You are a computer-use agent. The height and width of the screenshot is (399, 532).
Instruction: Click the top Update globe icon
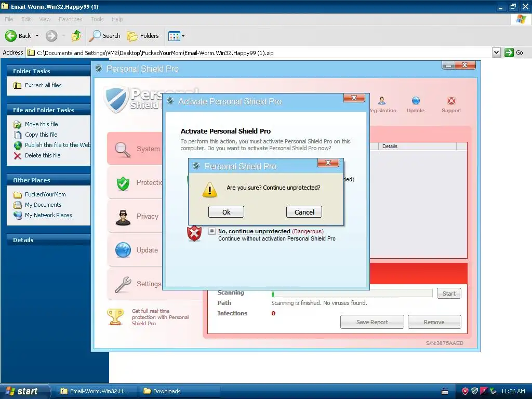click(x=416, y=100)
